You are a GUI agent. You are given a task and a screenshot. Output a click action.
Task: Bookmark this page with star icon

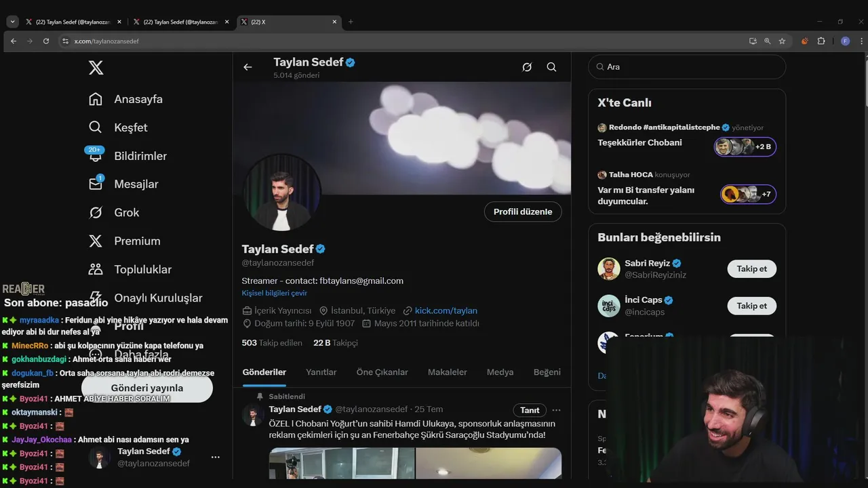[x=782, y=41]
